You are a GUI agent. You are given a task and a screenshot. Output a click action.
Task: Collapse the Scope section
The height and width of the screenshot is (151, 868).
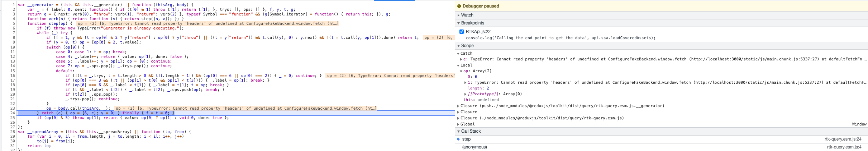(x=459, y=46)
